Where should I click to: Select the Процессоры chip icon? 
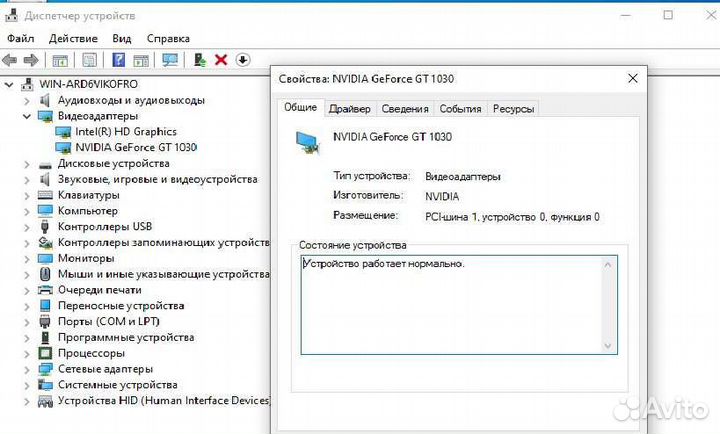[45, 353]
